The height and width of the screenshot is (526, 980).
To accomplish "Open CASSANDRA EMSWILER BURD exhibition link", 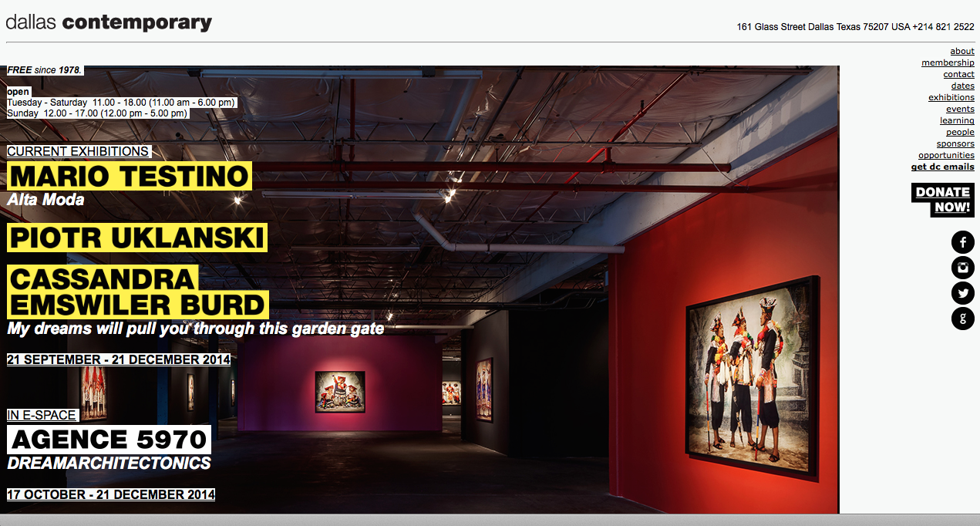I will [x=137, y=292].
